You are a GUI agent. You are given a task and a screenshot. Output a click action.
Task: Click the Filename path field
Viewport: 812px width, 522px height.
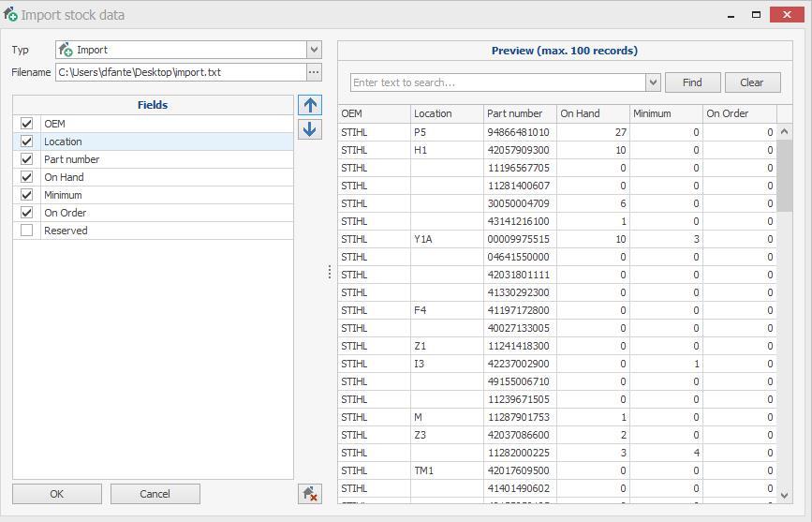point(181,72)
